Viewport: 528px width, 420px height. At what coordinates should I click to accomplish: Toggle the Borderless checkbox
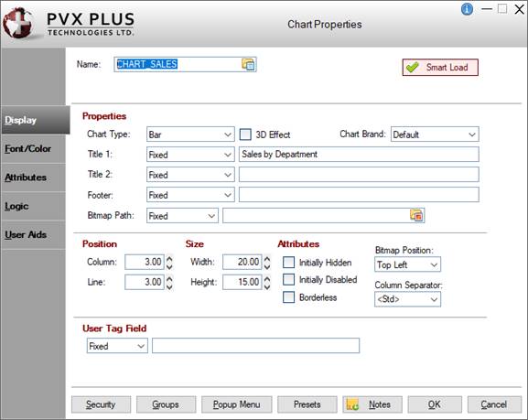(x=288, y=297)
